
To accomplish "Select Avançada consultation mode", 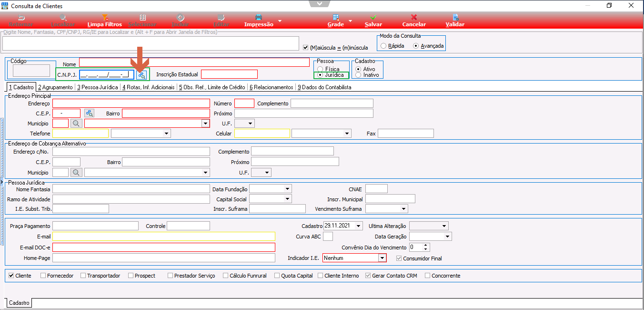I will (416, 46).
